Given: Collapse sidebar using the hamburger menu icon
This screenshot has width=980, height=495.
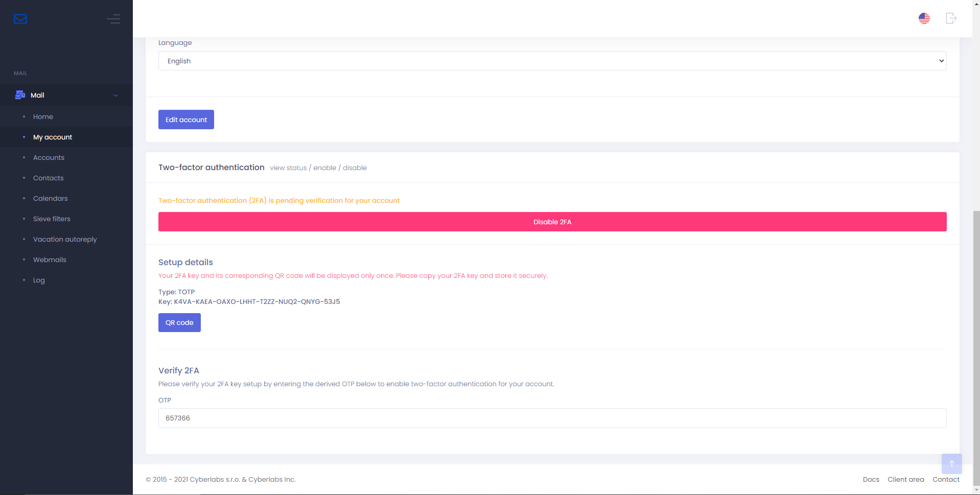Looking at the screenshot, I should click(113, 19).
